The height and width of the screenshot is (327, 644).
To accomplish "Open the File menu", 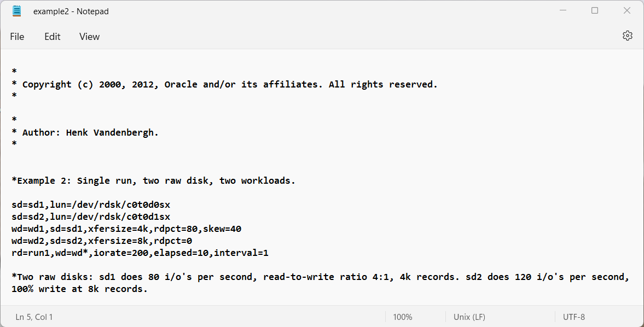I will [x=18, y=37].
